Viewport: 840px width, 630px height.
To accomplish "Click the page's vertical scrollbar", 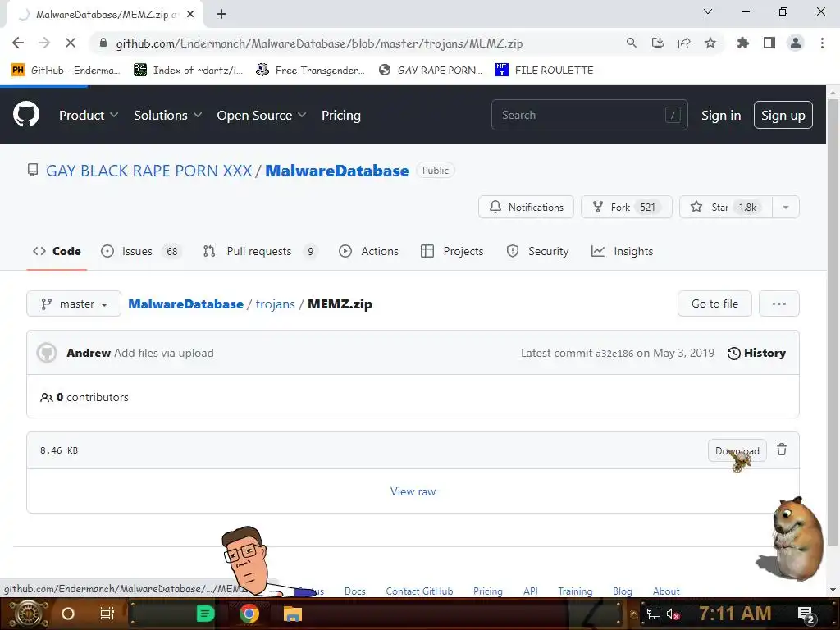I will coord(833,321).
